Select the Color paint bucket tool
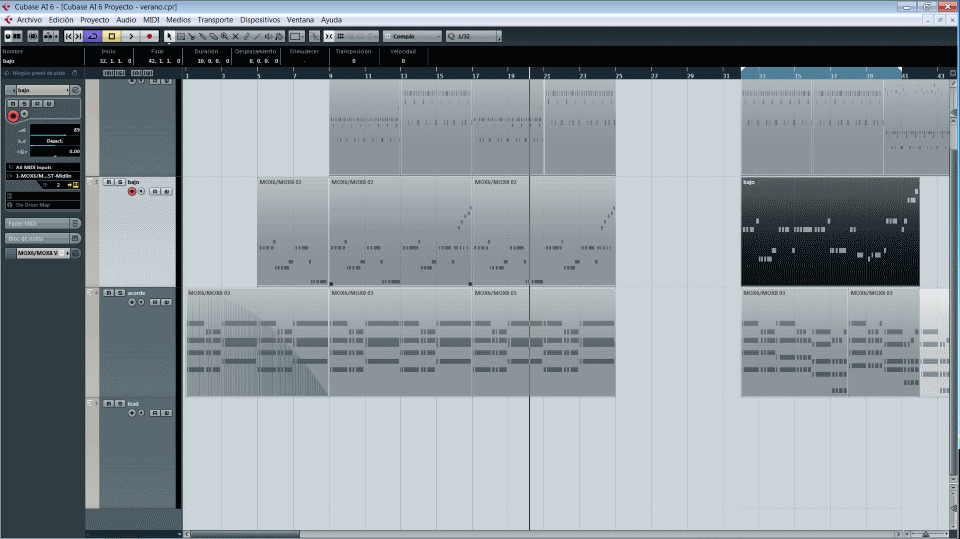The width and height of the screenshot is (960, 539). pyautogui.click(x=279, y=37)
